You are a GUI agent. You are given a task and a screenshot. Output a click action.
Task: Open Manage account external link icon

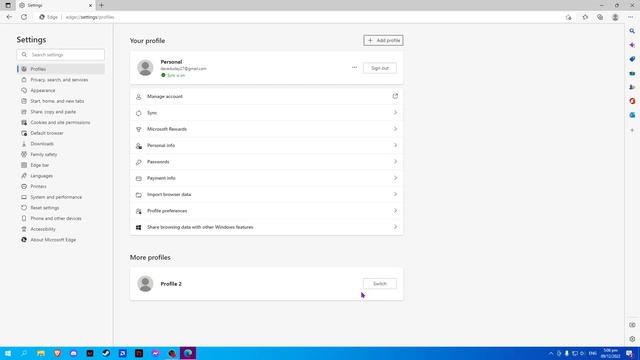[x=395, y=96]
